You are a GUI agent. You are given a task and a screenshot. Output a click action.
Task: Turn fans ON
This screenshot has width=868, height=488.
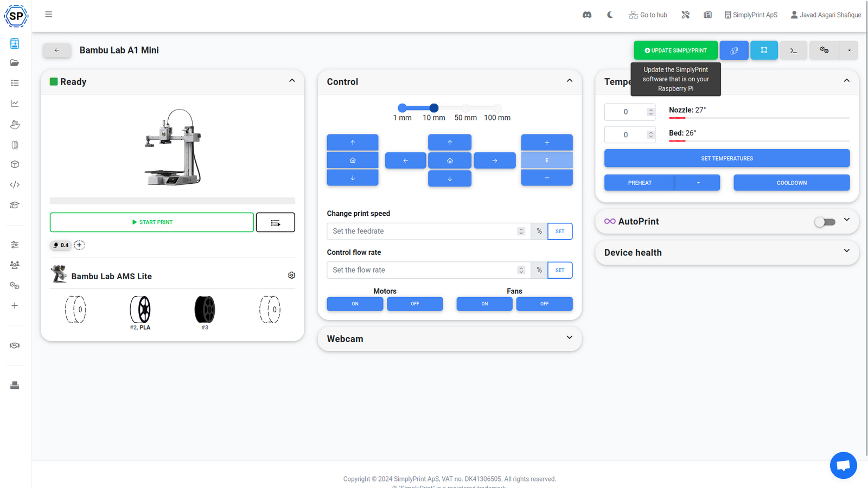click(484, 304)
